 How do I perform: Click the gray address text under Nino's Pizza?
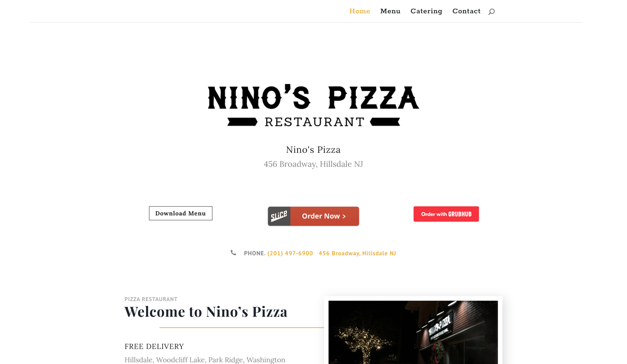point(313,164)
